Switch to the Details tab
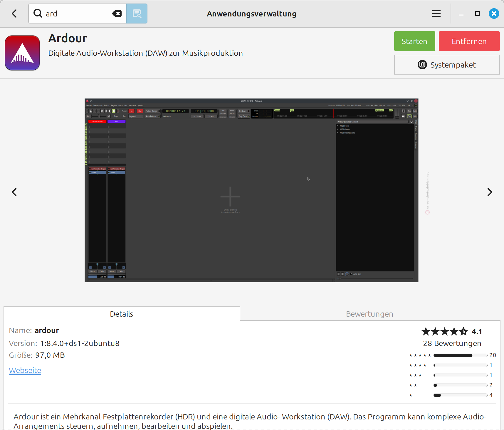Screen dimensions: 504x430 click(x=122, y=314)
